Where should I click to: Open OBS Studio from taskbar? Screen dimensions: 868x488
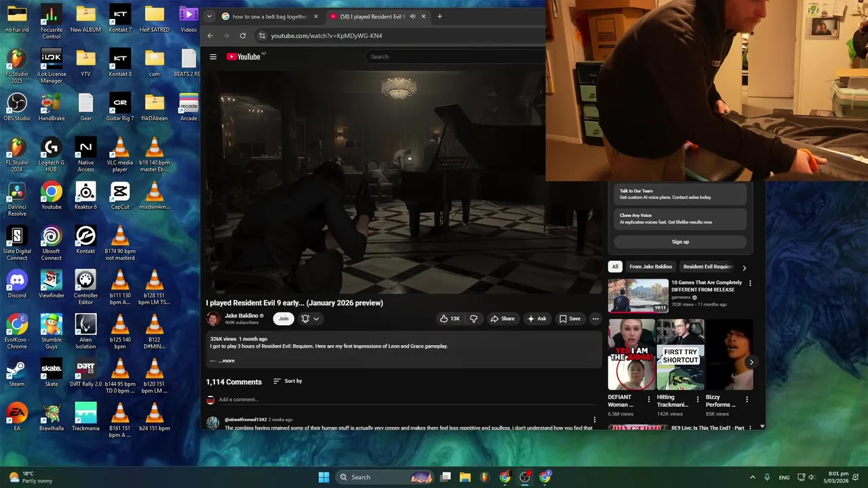coord(525,477)
